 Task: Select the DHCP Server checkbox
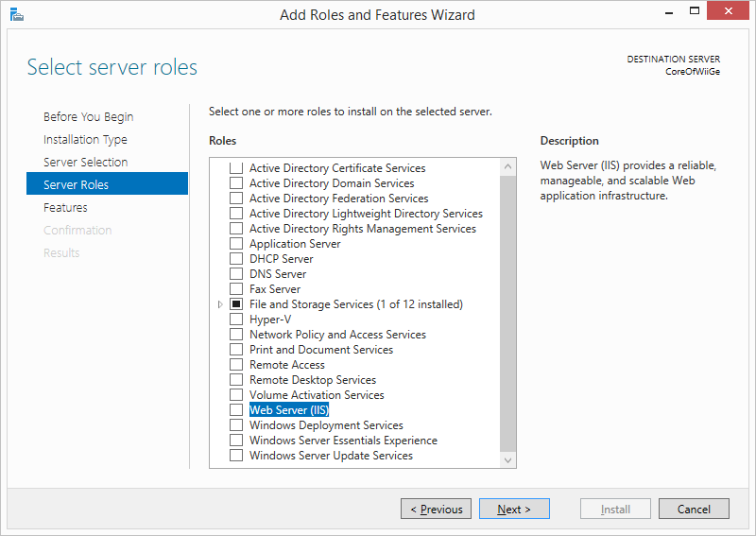click(236, 259)
